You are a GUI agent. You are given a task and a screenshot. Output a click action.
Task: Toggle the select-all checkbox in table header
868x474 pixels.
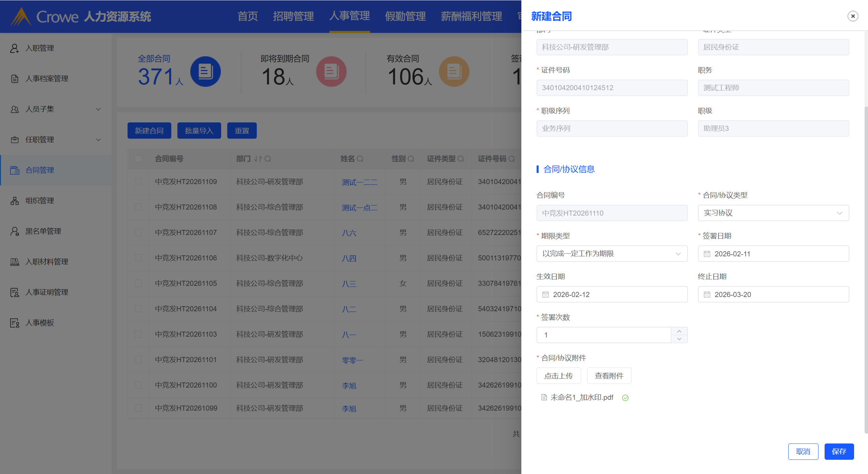138,159
